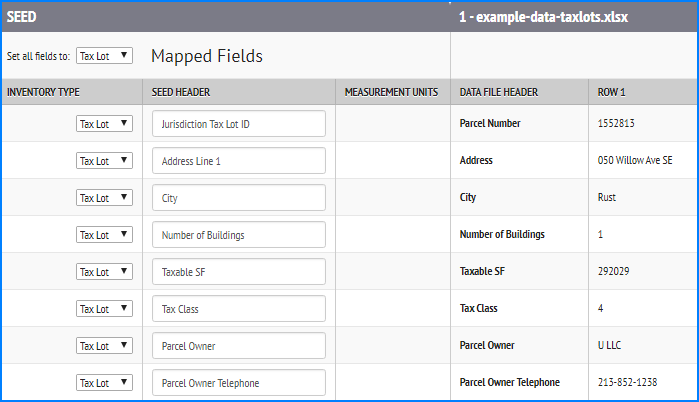Select the Taxable SF data file header
Screen dimensions: 699x402
(482, 271)
